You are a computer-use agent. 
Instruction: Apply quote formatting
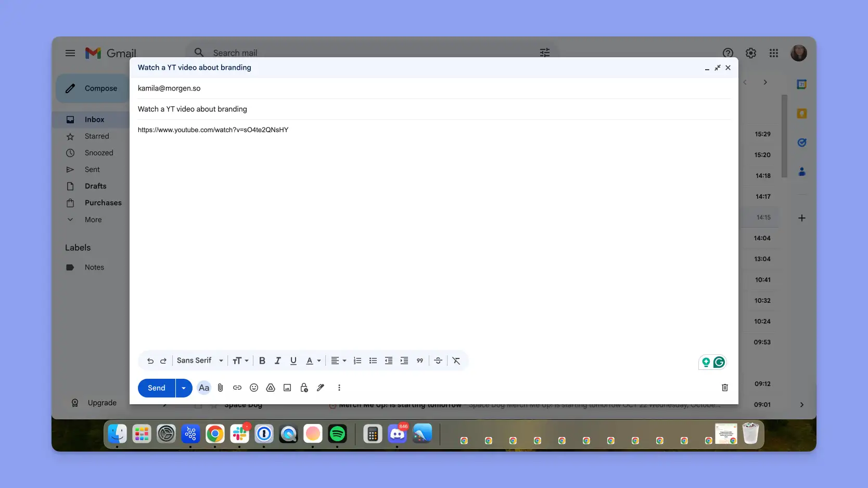(420, 361)
